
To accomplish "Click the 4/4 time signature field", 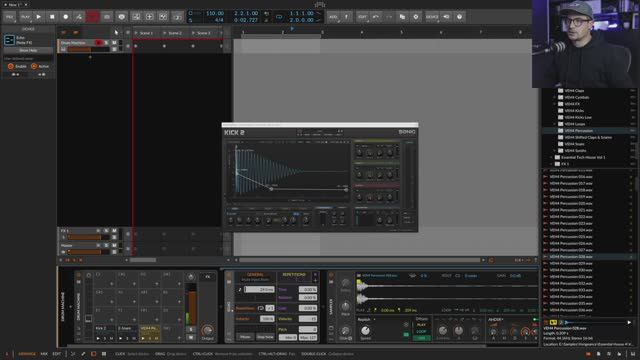I will click(x=219, y=20).
